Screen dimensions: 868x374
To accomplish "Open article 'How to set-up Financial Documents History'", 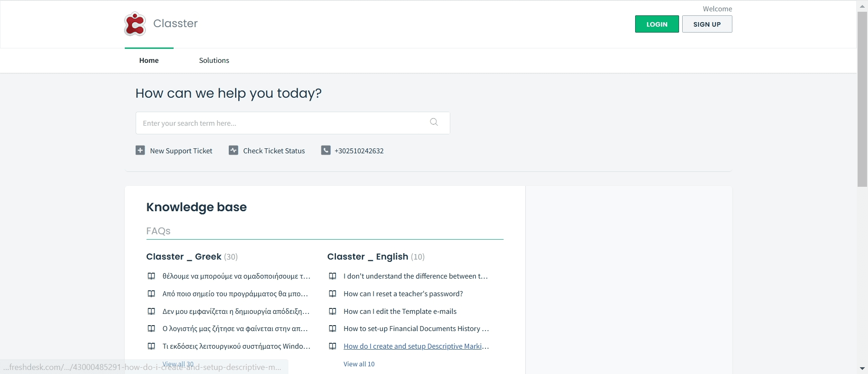I will 416,328.
